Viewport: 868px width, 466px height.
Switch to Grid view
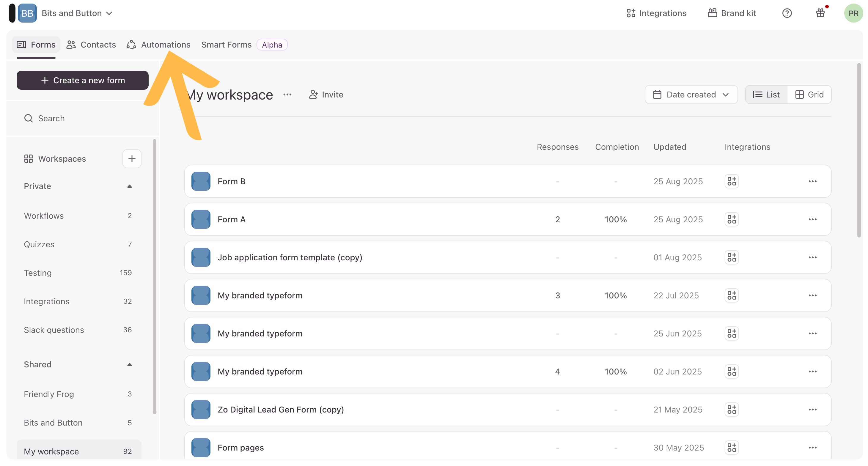[x=809, y=95]
